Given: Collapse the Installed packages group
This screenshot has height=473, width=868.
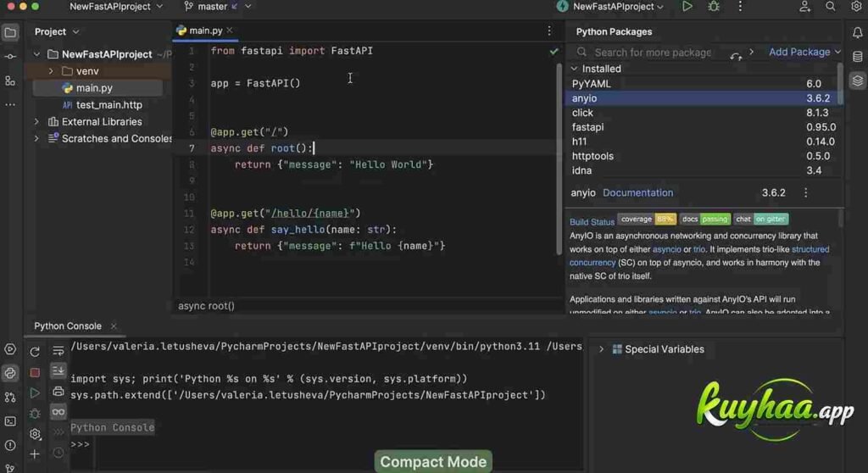Looking at the screenshot, I should click(x=574, y=69).
